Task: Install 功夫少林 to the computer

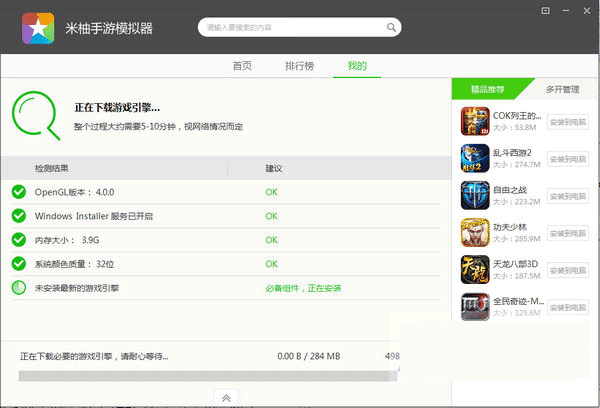Action: tap(568, 233)
